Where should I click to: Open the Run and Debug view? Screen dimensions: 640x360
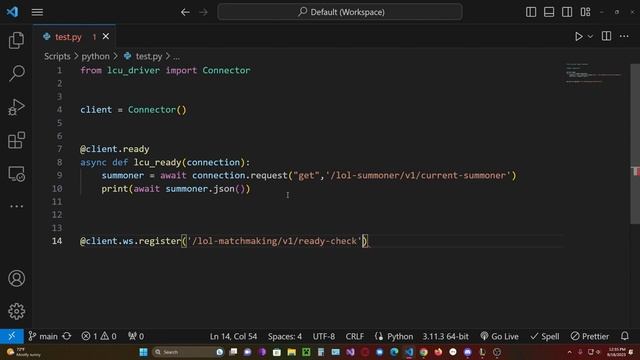pos(16,107)
